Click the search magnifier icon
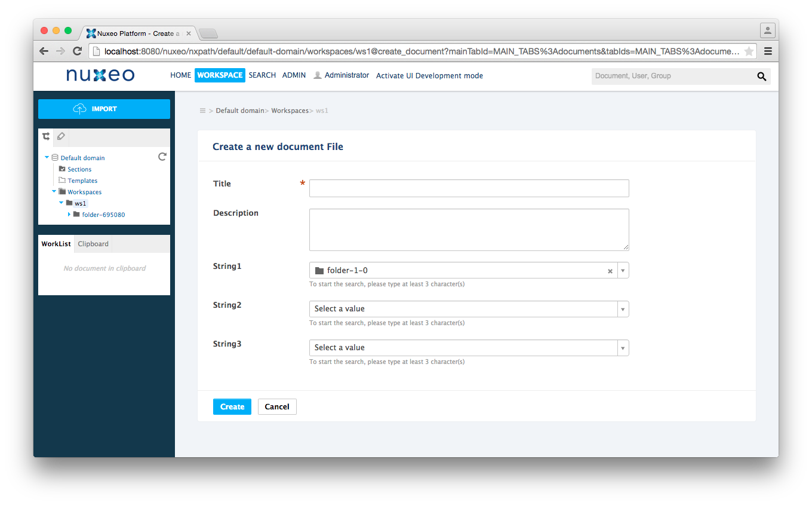This screenshot has width=812, height=505. tap(762, 76)
